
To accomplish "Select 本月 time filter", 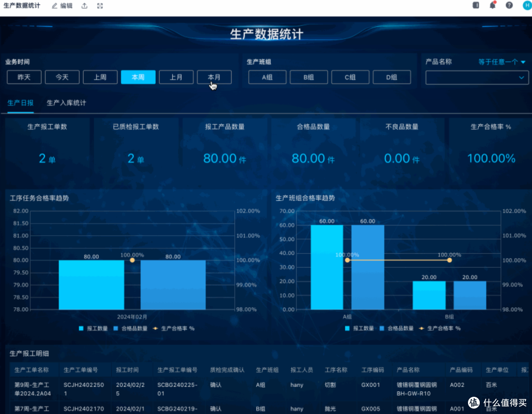I will pyautogui.click(x=214, y=77).
